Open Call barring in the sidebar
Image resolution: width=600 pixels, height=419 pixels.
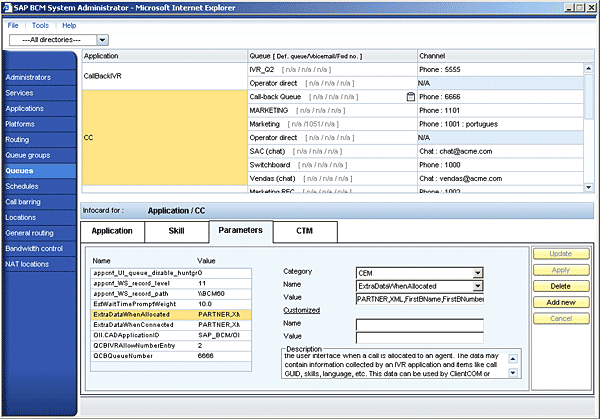pyautogui.click(x=23, y=201)
